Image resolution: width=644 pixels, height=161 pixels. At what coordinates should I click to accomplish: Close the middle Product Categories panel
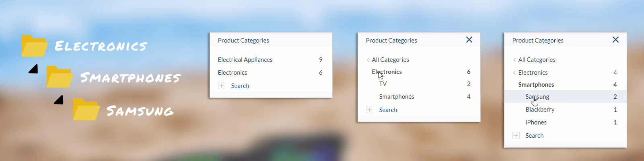[x=469, y=40]
